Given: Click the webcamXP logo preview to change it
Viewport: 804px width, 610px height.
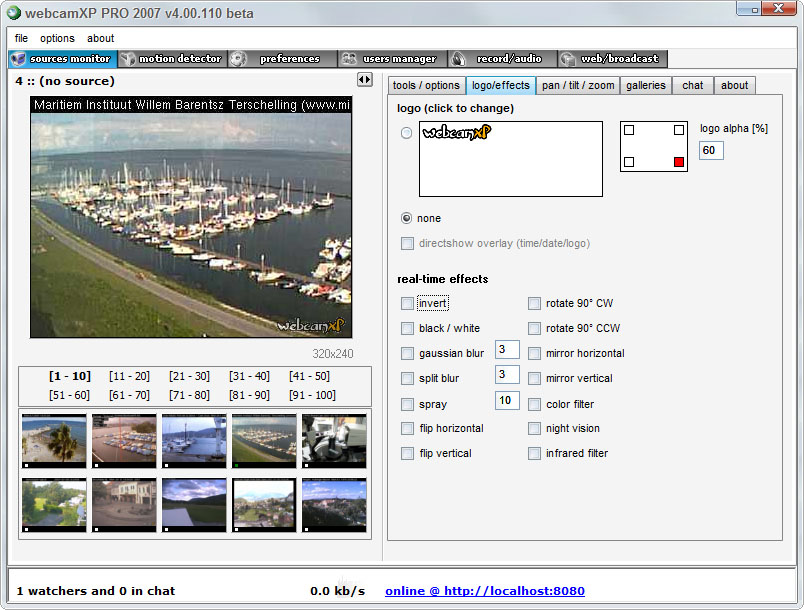Looking at the screenshot, I should click(511, 159).
